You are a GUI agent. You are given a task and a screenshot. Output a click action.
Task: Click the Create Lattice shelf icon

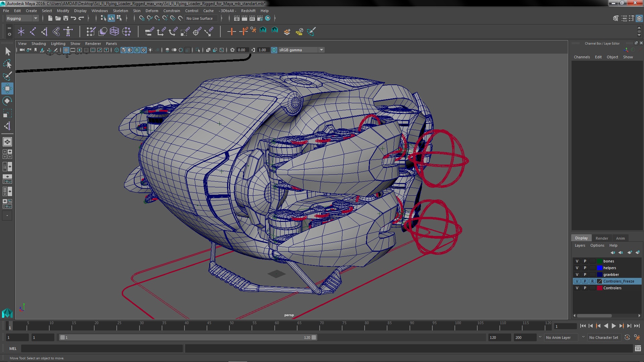[114, 32]
